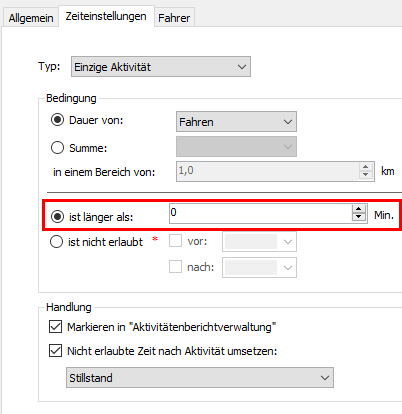Image resolution: width=402 pixels, height=414 pixels.
Task: Decrease minutes using the down spinner arrow
Action: [358, 217]
